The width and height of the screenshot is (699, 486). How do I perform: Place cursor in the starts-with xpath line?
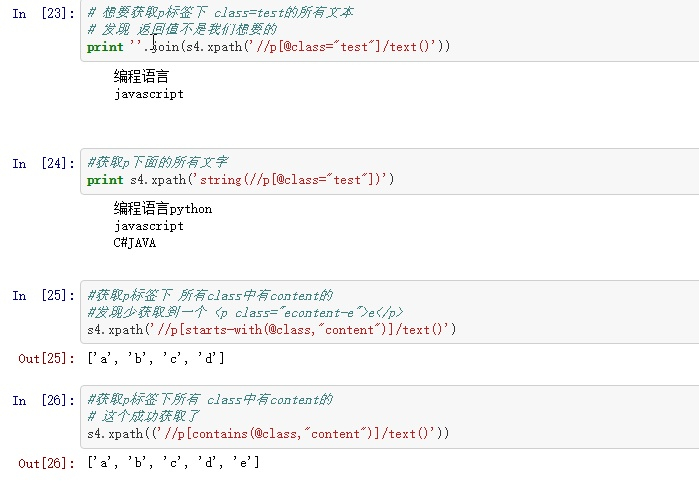pyautogui.click(x=271, y=329)
